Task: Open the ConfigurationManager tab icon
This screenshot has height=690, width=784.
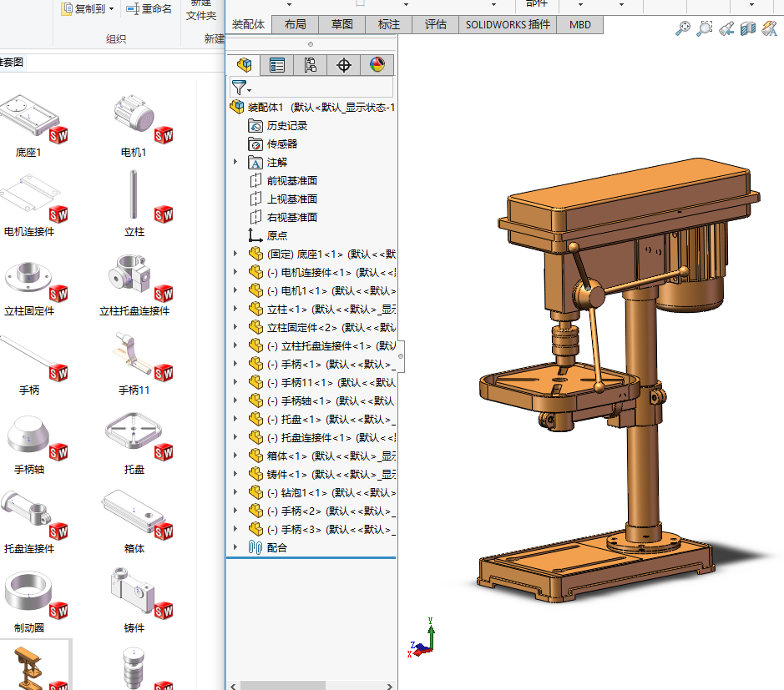Action: point(311,65)
